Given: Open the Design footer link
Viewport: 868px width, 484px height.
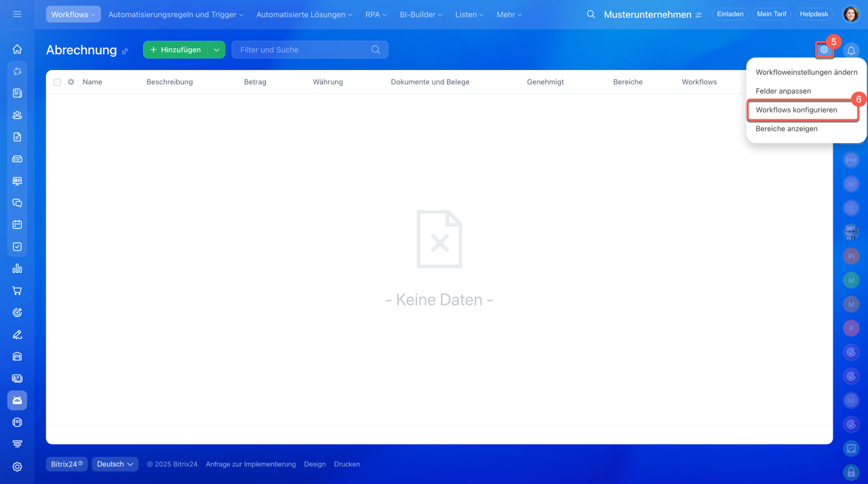Looking at the screenshot, I should pyautogui.click(x=315, y=464).
